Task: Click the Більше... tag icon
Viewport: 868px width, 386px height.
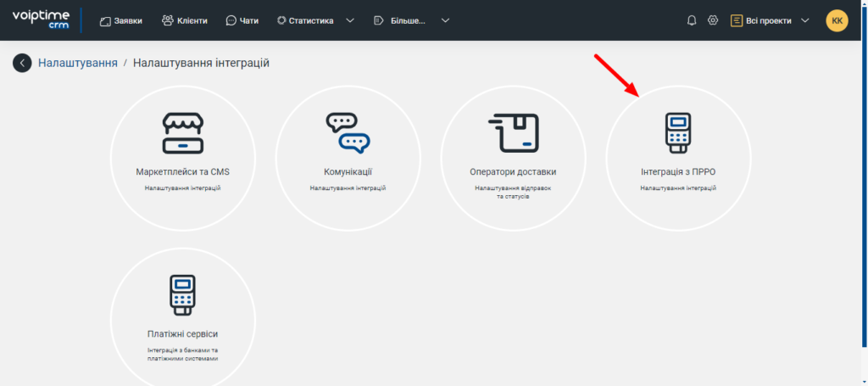Action: 379,20
